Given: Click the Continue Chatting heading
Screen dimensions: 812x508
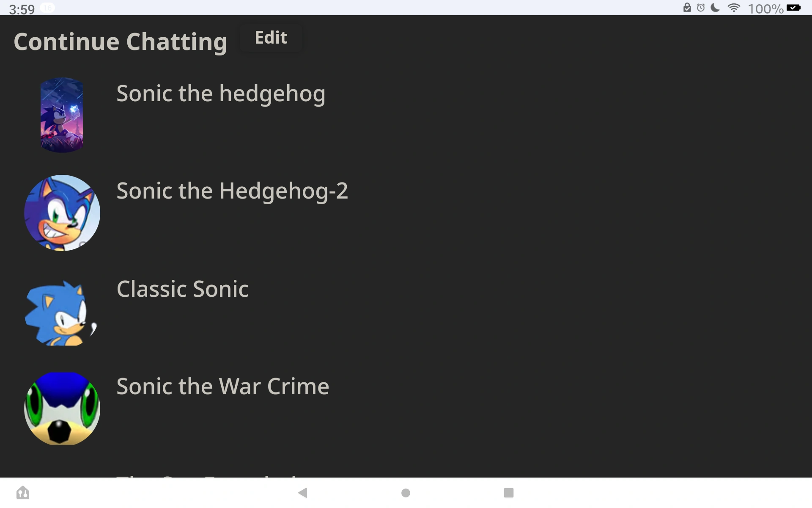Looking at the screenshot, I should (x=121, y=42).
